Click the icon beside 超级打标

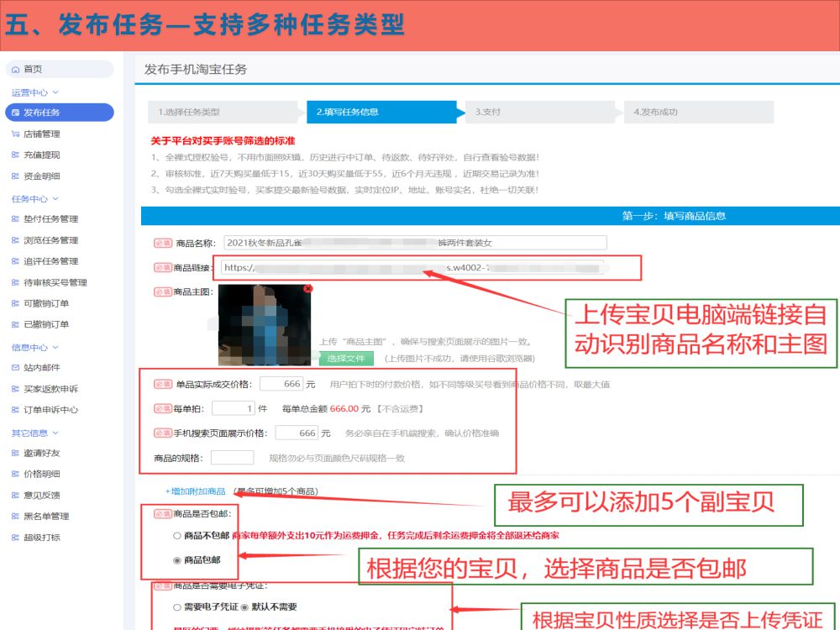coord(15,538)
